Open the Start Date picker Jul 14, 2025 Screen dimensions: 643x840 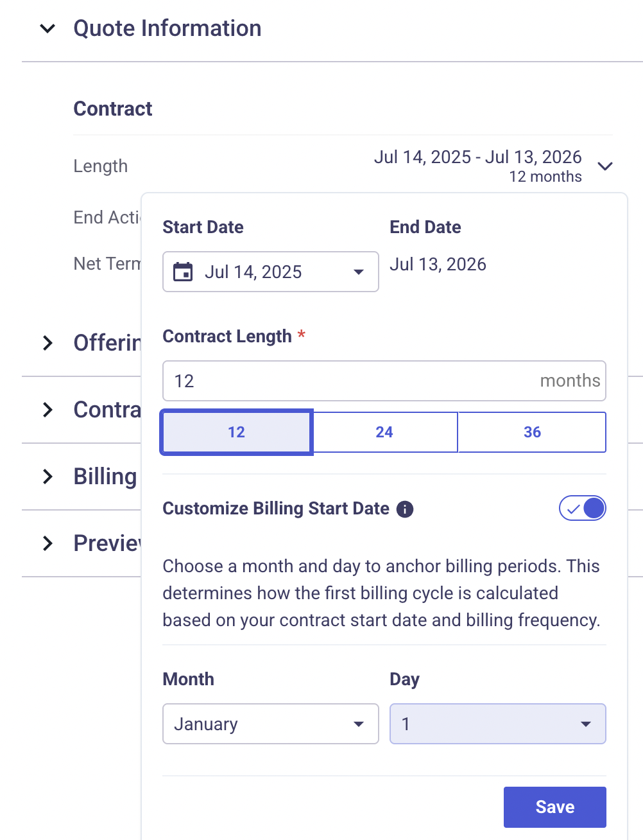tap(271, 272)
